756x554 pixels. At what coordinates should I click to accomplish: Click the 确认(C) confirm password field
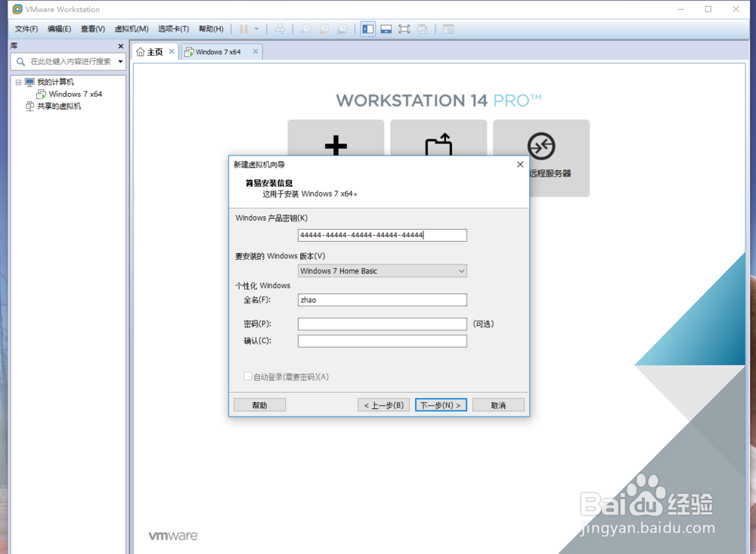[x=383, y=341]
